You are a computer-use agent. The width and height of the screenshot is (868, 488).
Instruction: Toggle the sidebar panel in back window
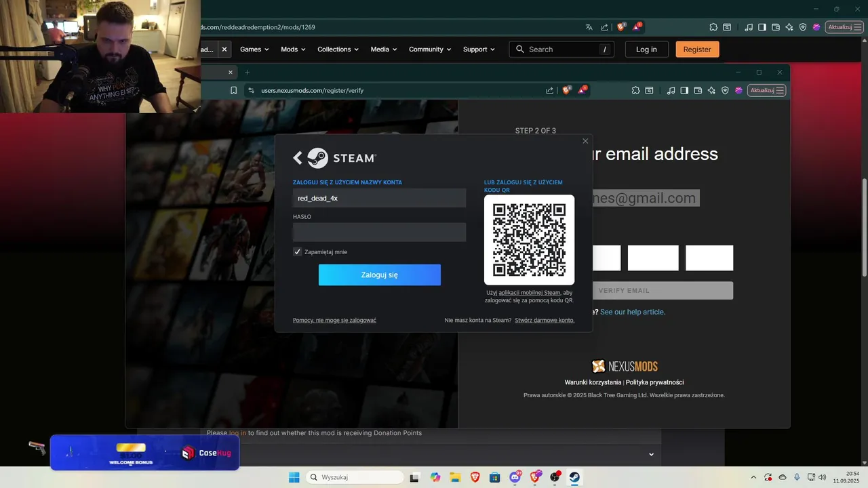(762, 27)
